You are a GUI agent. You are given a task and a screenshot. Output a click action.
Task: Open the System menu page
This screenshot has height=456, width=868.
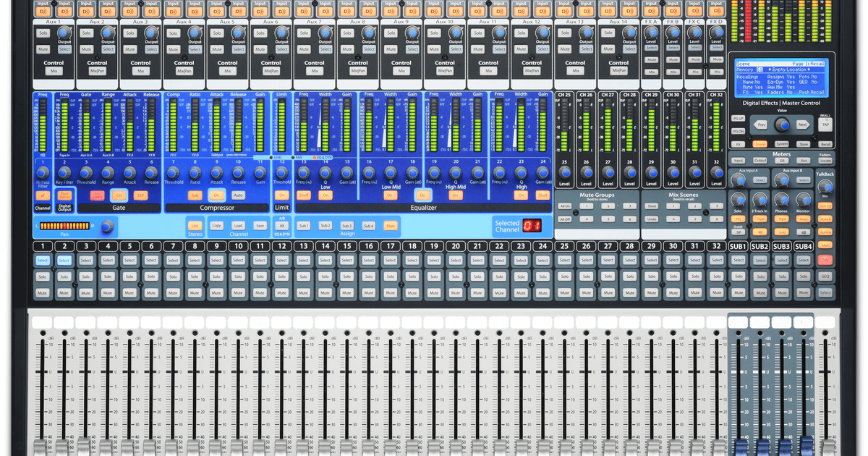783,144
